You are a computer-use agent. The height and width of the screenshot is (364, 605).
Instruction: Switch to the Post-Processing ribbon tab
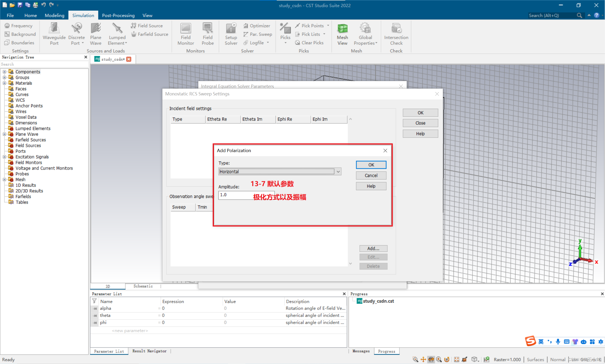[118, 15]
